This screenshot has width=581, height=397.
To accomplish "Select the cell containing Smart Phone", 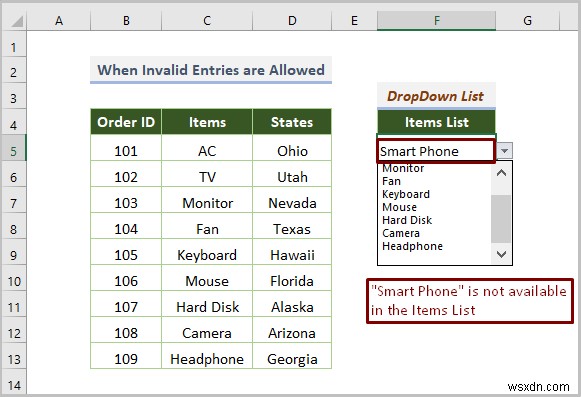I will click(436, 151).
